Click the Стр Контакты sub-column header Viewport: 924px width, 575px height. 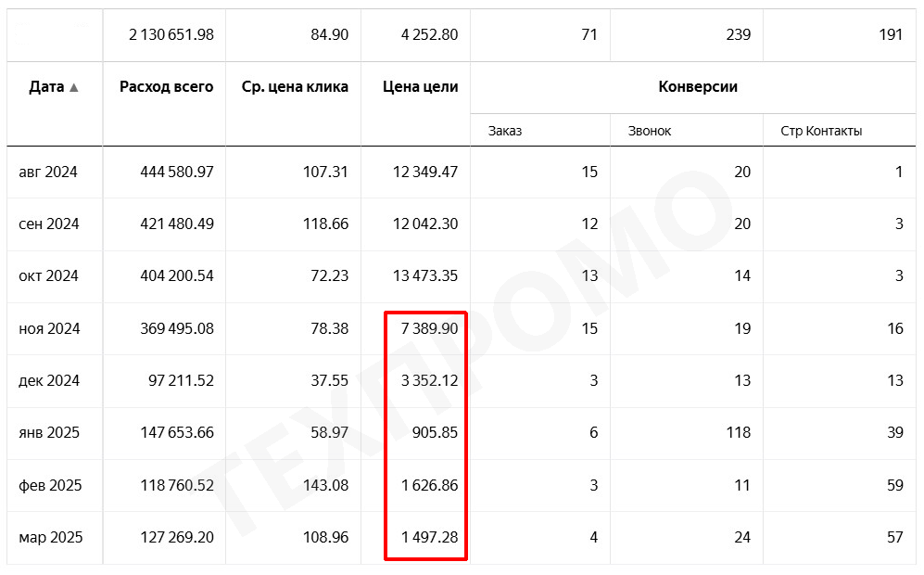pyautogui.click(x=821, y=131)
